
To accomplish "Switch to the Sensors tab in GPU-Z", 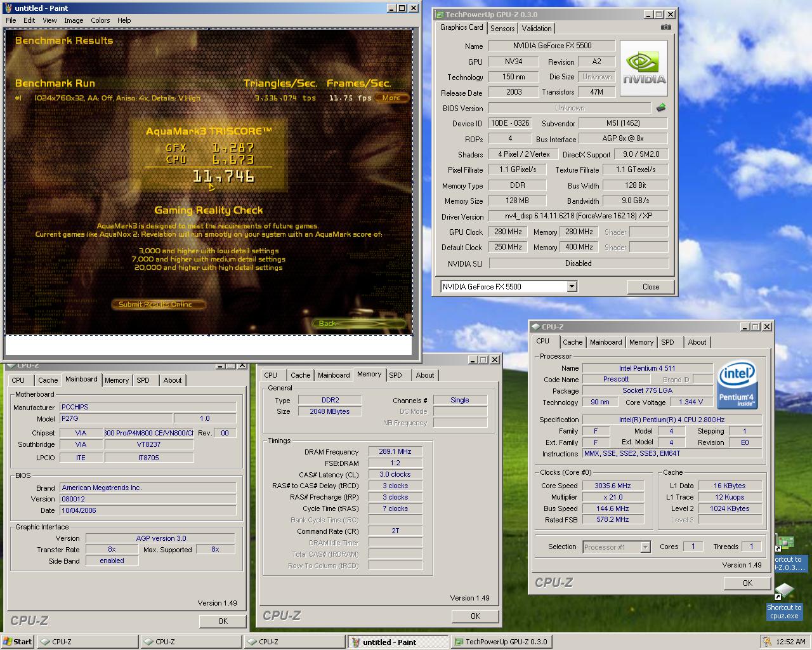I will click(502, 29).
